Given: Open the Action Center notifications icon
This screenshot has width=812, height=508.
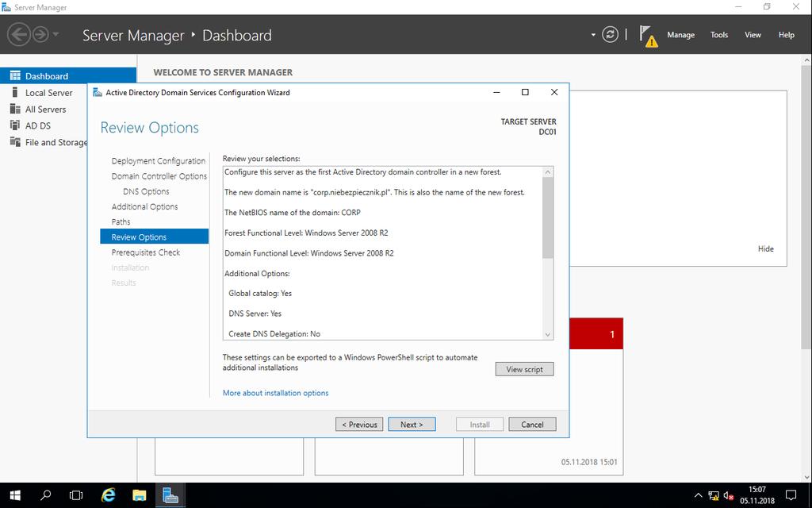Looking at the screenshot, I should [x=791, y=495].
